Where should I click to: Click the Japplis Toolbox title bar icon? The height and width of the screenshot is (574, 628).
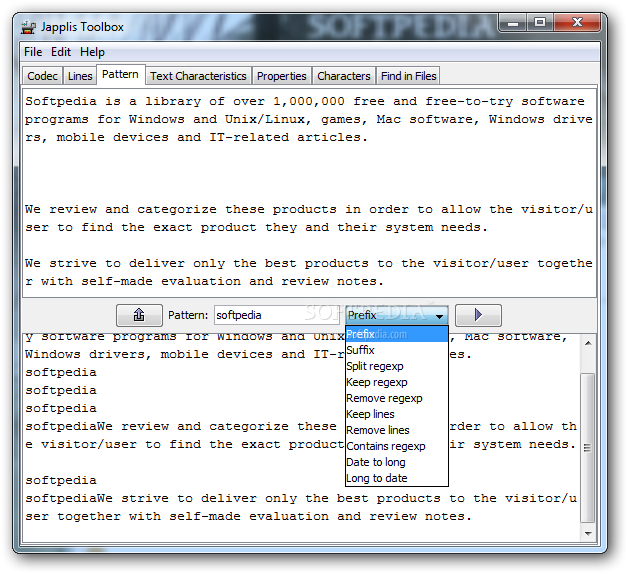click(x=28, y=27)
